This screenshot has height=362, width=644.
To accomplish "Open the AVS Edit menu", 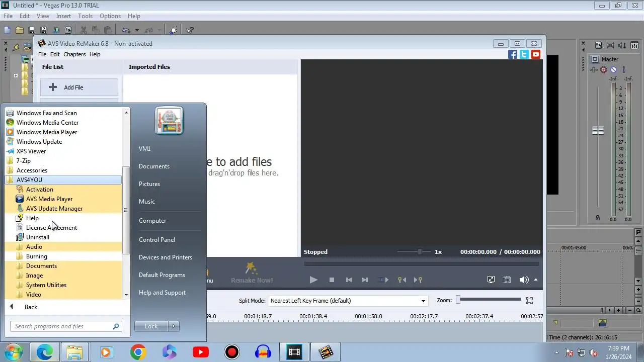I will [55, 54].
